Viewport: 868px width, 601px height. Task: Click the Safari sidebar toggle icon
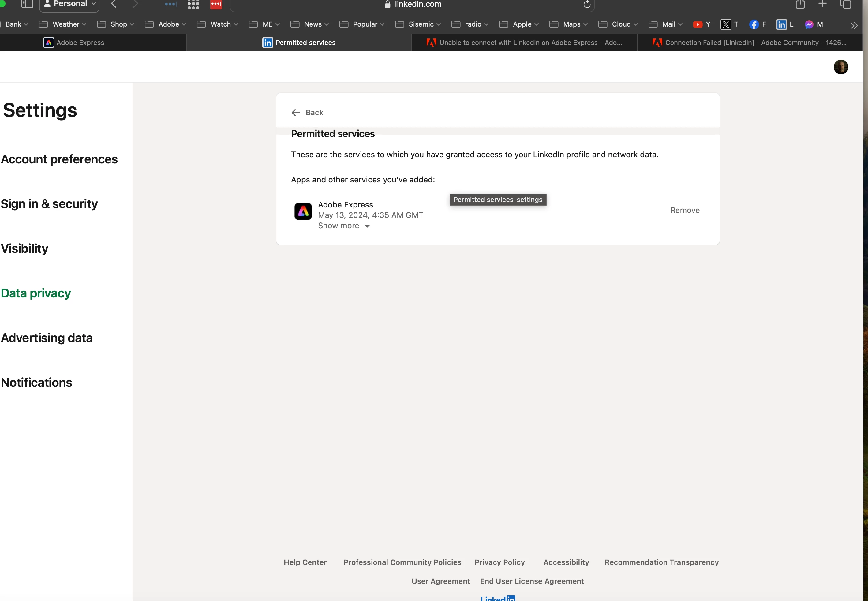27,4
